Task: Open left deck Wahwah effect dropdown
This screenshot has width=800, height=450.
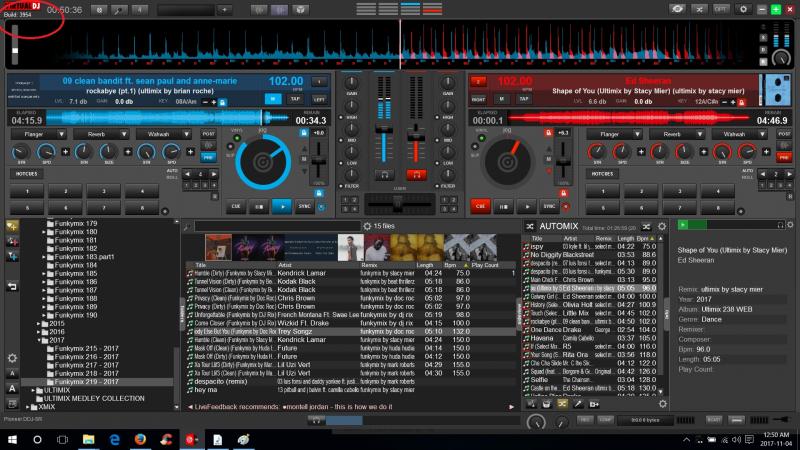Action: [x=164, y=134]
